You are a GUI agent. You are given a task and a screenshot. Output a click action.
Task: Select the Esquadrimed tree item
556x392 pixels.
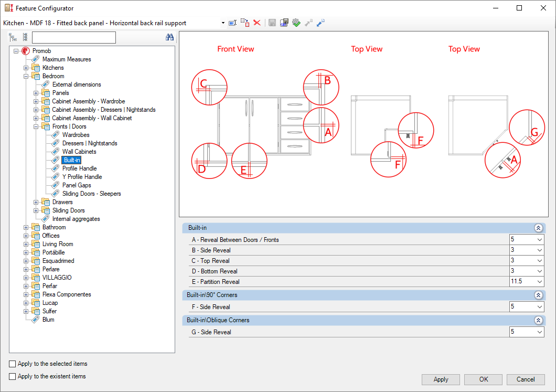(x=58, y=261)
